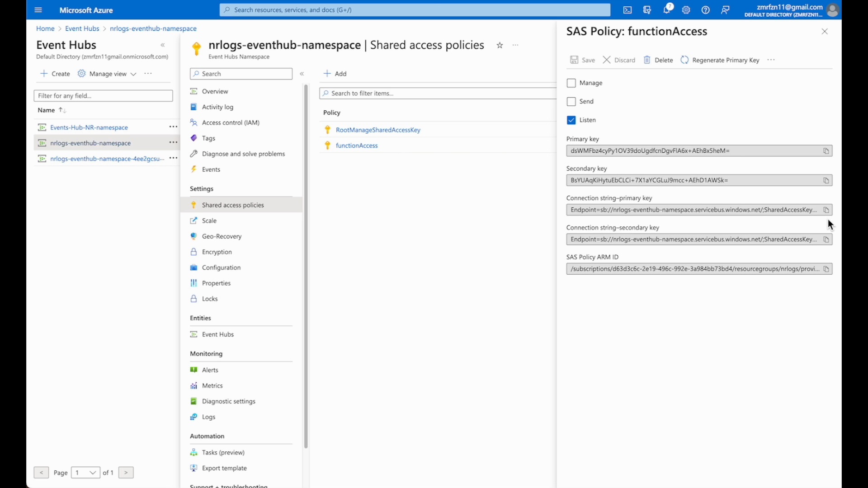Open Overview in the resource menu
Viewport: 868px width, 488px height.
click(x=215, y=91)
